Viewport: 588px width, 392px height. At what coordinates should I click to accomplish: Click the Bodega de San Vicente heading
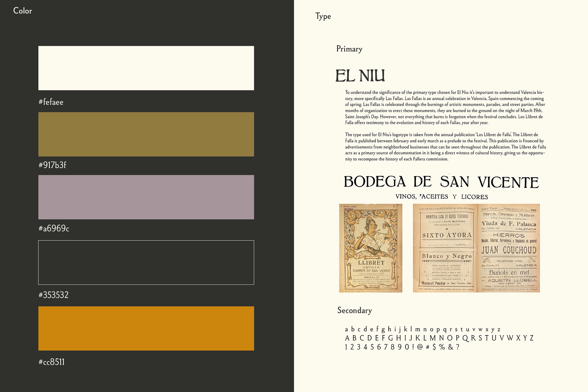[x=441, y=182]
